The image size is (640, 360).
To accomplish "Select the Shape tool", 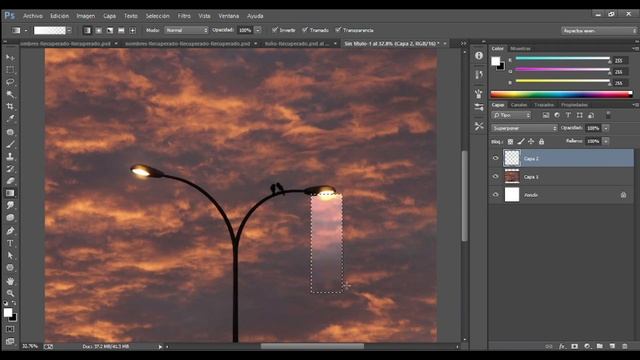I will click(x=10, y=268).
